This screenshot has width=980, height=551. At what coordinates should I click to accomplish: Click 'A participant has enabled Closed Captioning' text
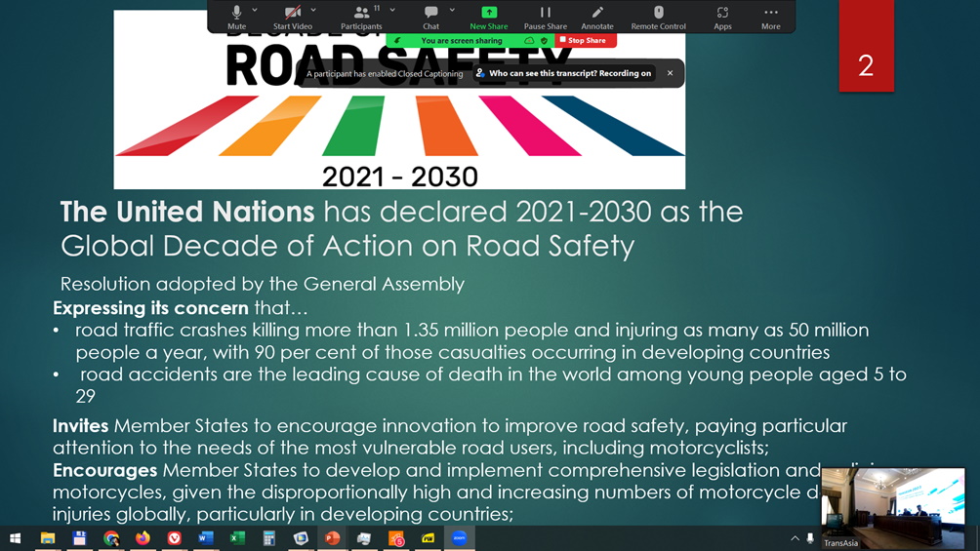[x=385, y=74]
